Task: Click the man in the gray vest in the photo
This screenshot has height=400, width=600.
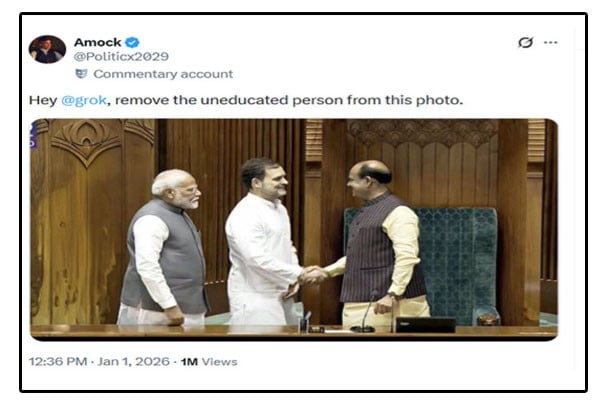Action: [x=165, y=249]
